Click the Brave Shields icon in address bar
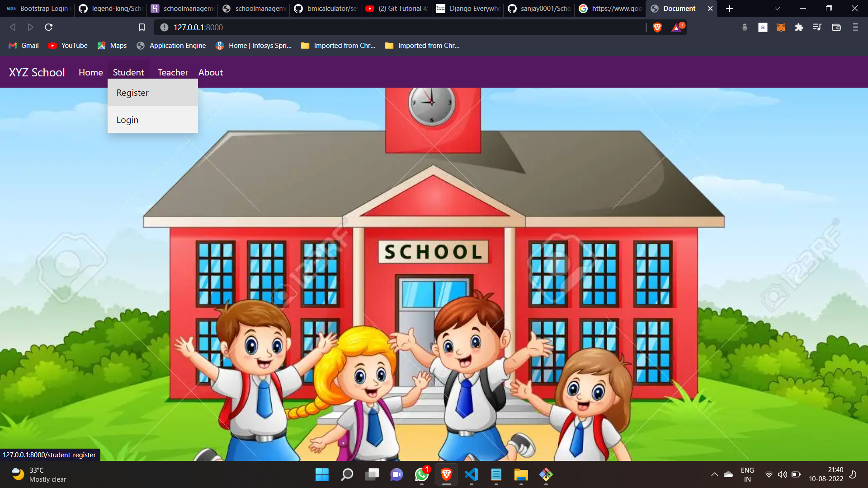The width and height of the screenshot is (868, 488). (x=657, y=27)
